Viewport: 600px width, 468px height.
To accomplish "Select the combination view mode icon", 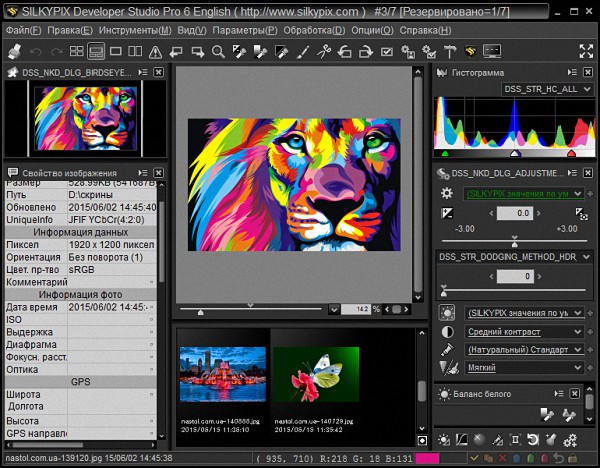I will coord(96,51).
